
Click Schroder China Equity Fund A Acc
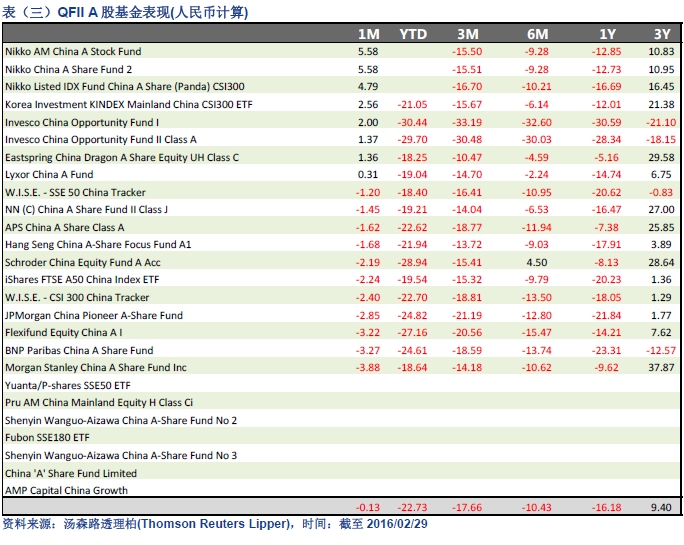83,263
